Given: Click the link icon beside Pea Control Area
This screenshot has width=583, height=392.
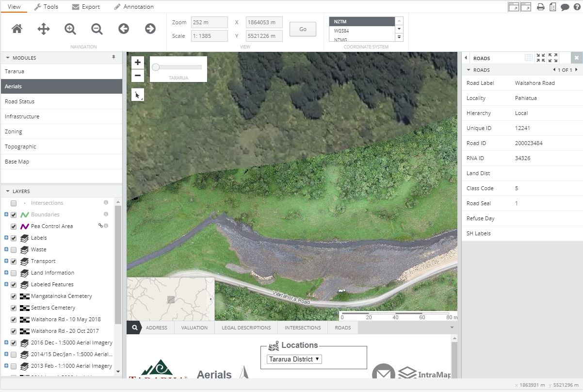Looking at the screenshot, I should click(x=100, y=226).
